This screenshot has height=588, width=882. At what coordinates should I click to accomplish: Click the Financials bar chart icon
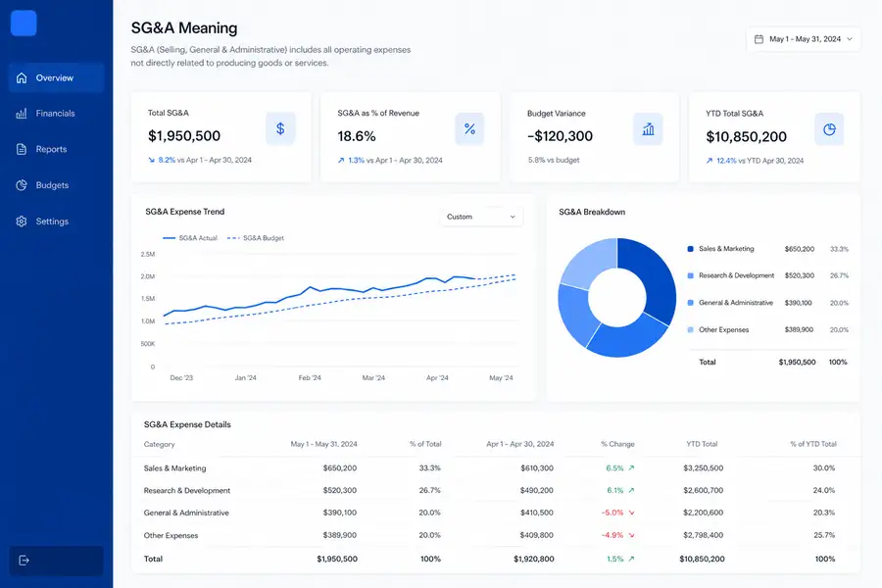pyautogui.click(x=22, y=113)
